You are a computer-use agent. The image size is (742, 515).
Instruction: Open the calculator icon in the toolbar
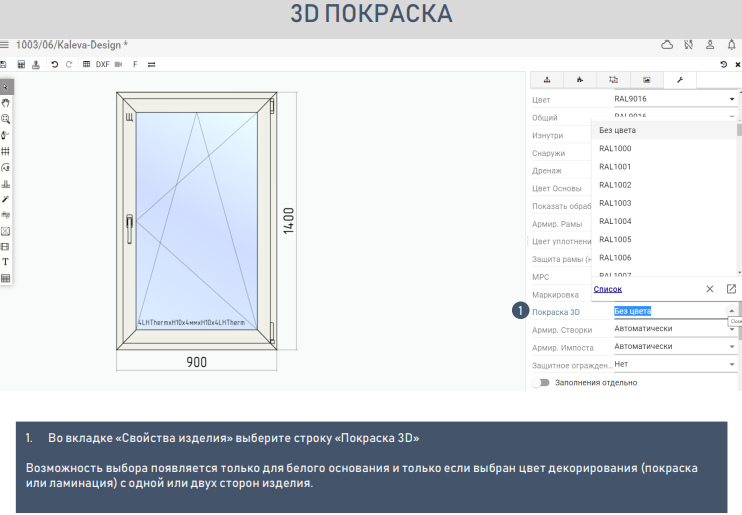click(21, 64)
